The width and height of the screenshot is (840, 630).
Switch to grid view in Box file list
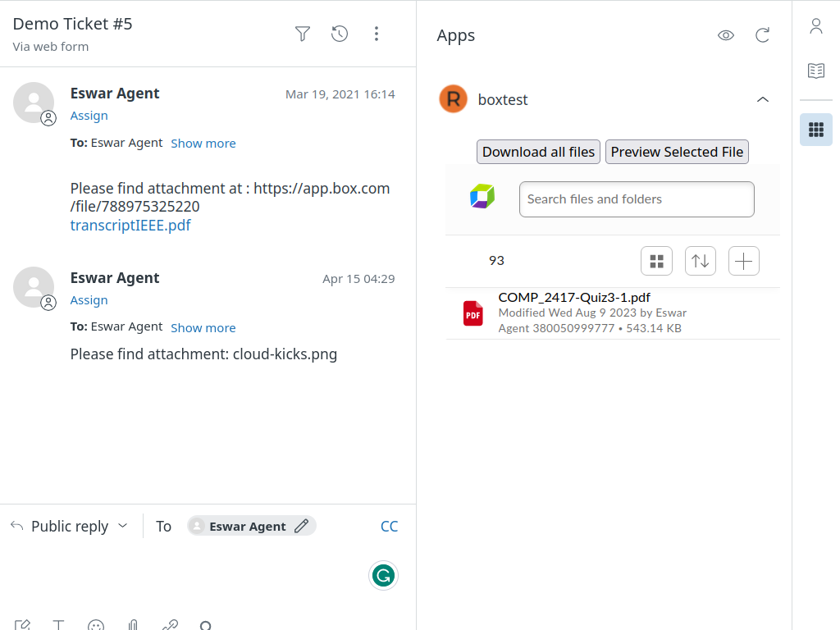pos(656,261)
